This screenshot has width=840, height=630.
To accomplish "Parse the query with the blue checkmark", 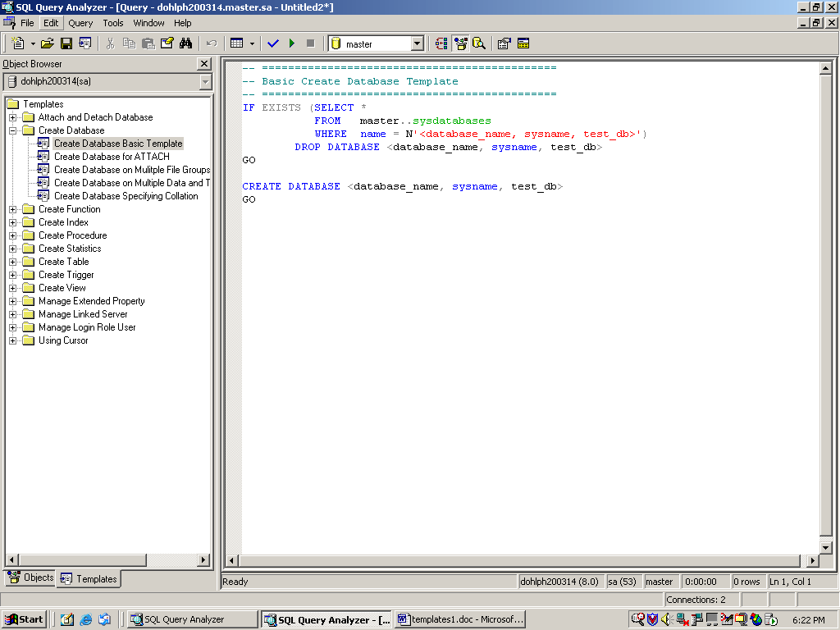I will pos(272,44).
